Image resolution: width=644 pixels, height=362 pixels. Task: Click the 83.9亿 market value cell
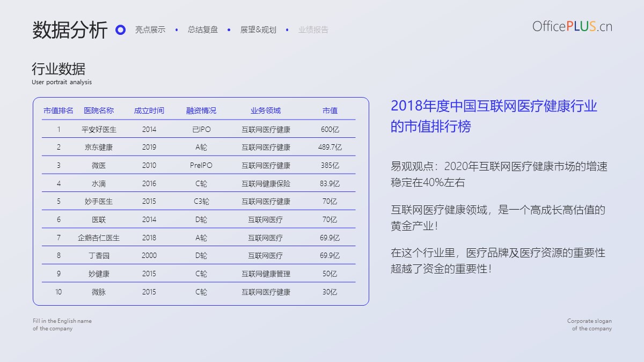(x=330, y=183)
